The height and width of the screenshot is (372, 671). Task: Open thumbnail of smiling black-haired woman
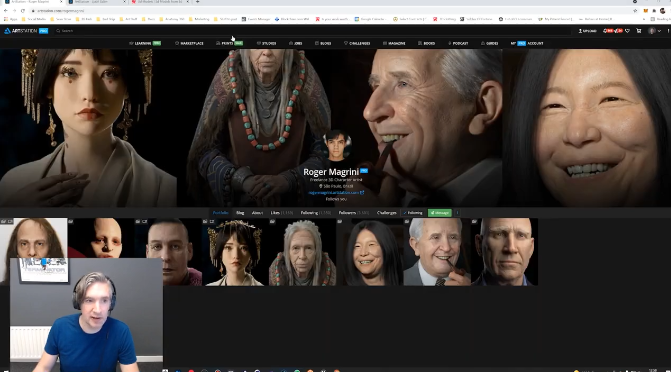(370, 252)
